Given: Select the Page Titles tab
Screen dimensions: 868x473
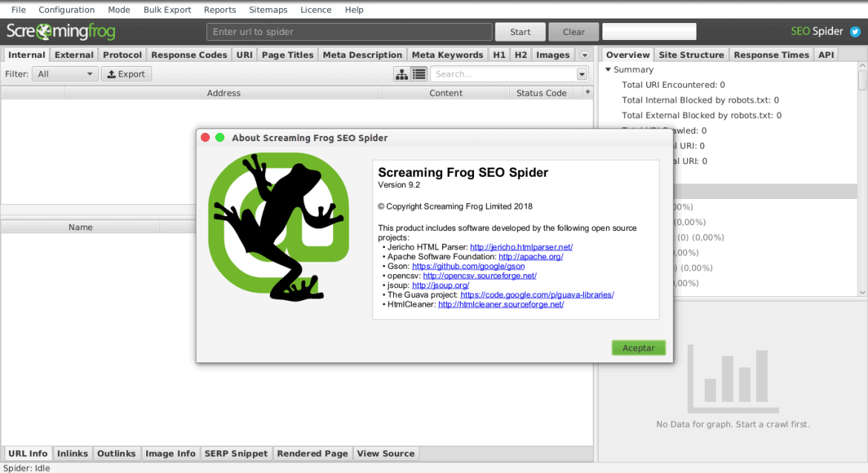Looking at the screenshot, I should [x=287, y=55].
